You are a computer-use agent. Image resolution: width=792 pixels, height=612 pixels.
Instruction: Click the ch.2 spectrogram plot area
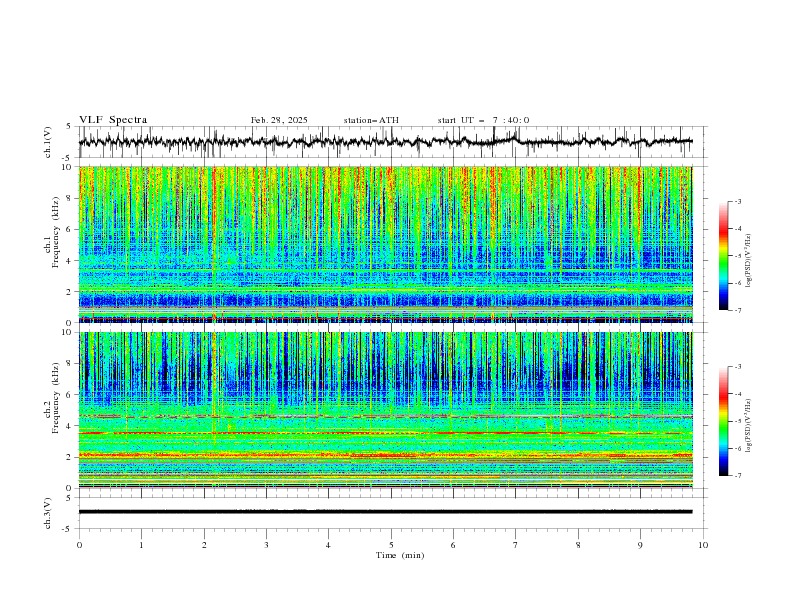tap(386, 410)
